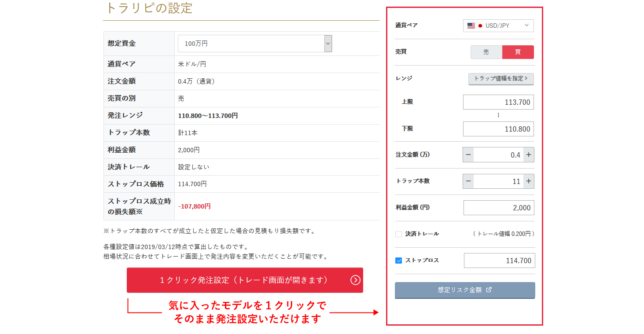Click the 利益金額 input field 2,000
The height and width of the screenshot is (334, 644).
pyautogui.click(x=499, y=208)
